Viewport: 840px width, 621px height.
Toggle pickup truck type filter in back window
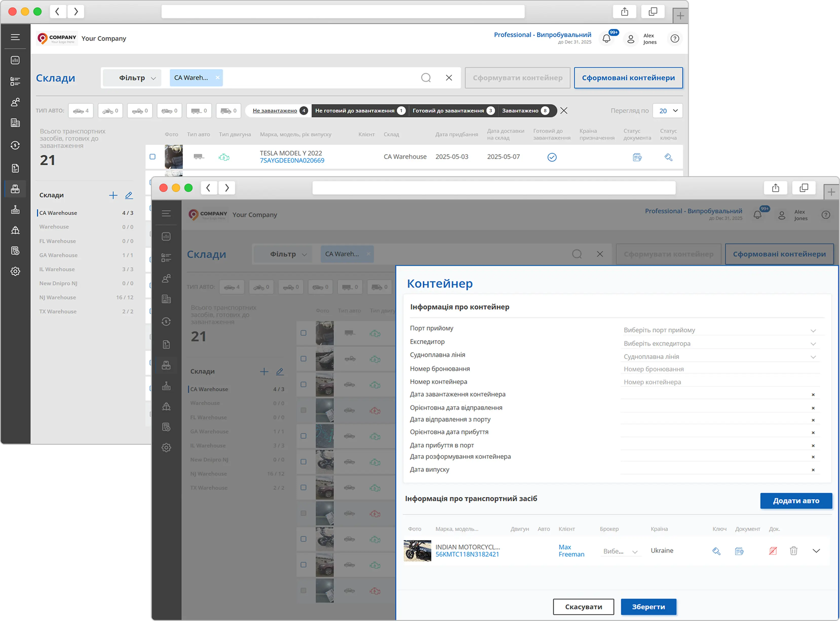[140, 110]
